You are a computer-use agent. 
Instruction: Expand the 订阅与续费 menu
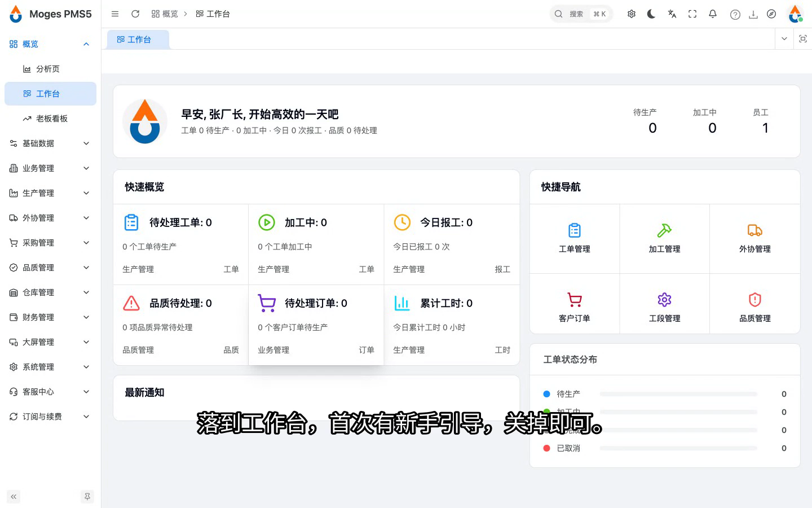click(x=50, y=417)
